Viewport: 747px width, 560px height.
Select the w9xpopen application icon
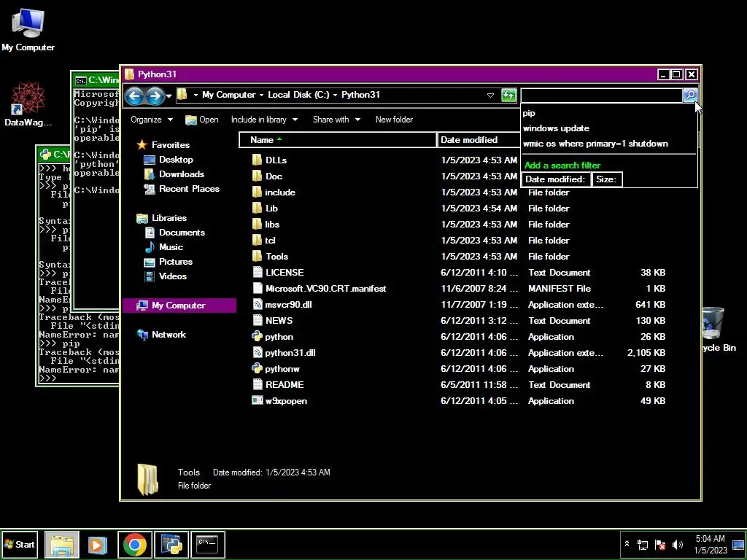[x=258, y=401]
